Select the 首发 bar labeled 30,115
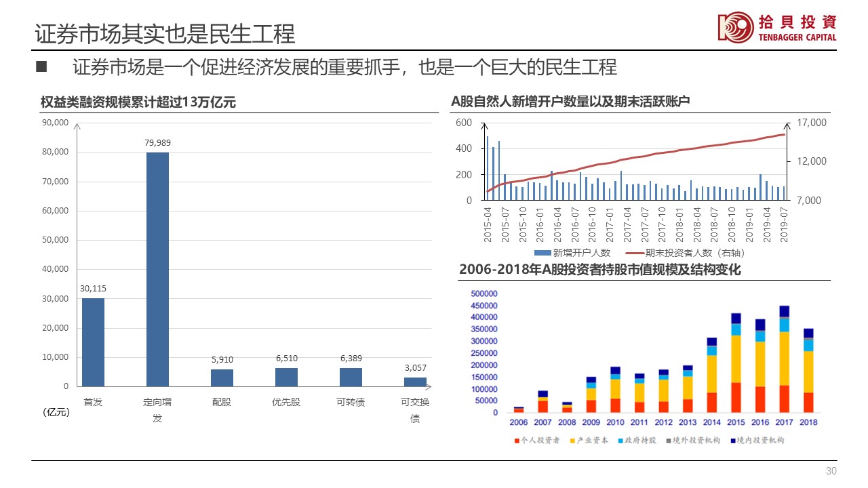Viewport: 868px width, 488px height. [x=93, y=342]
